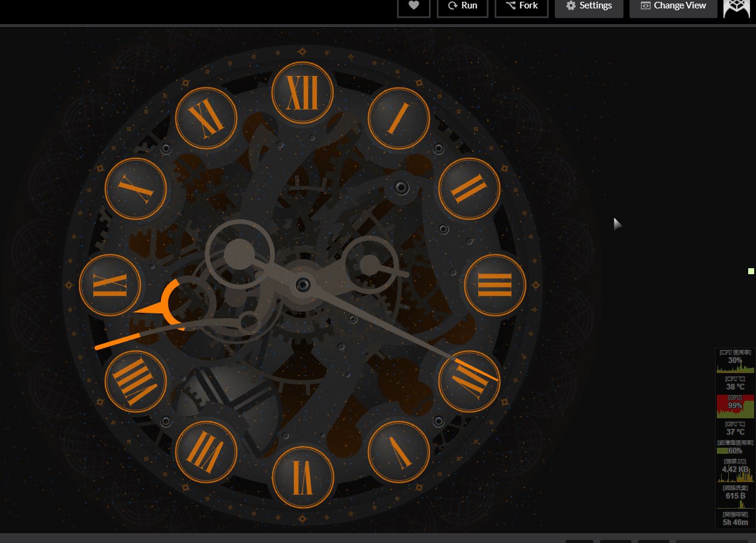Click the XI numeral dial on the clock
The width and height of the screenshot is (756, 543).
click(206, 118)
